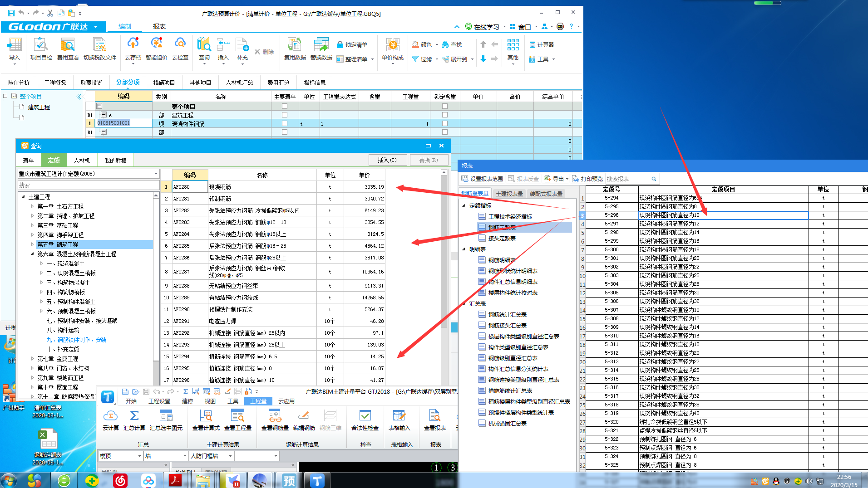Collapse 第六章 混凝土及钢筋混凝土工程 node
868x488 pixels.
[32, 254]
